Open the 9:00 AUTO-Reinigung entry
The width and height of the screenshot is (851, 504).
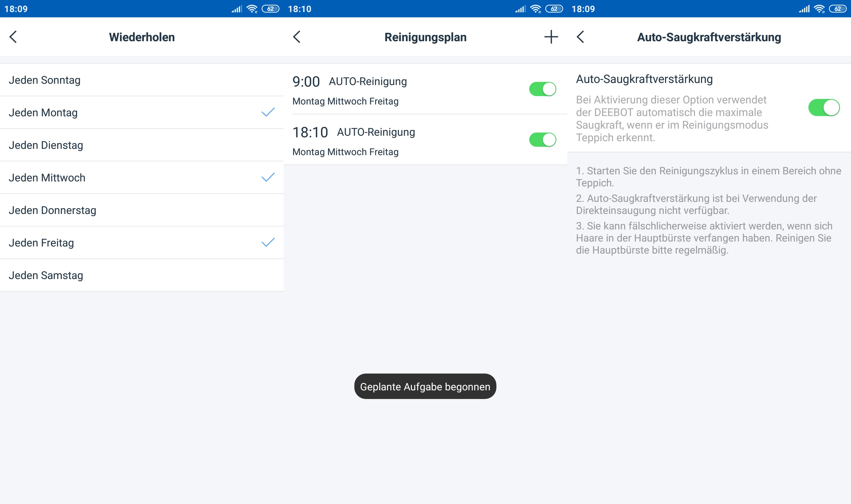(425, 89)
